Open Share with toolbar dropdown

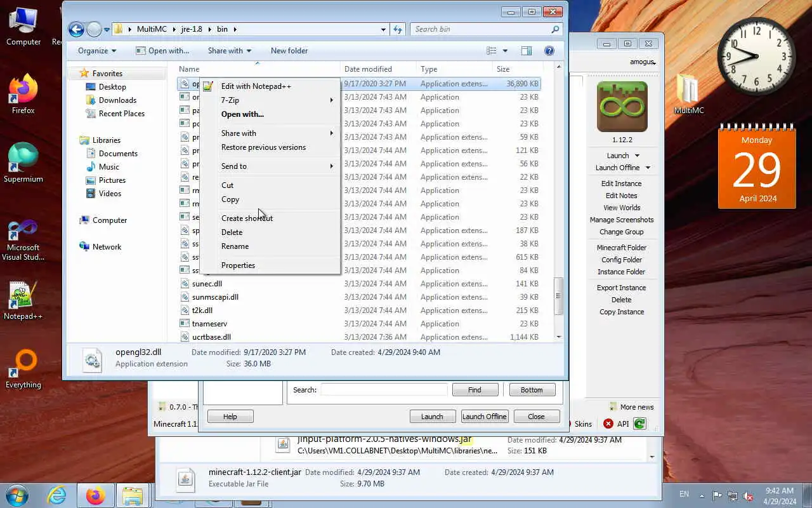230,51
